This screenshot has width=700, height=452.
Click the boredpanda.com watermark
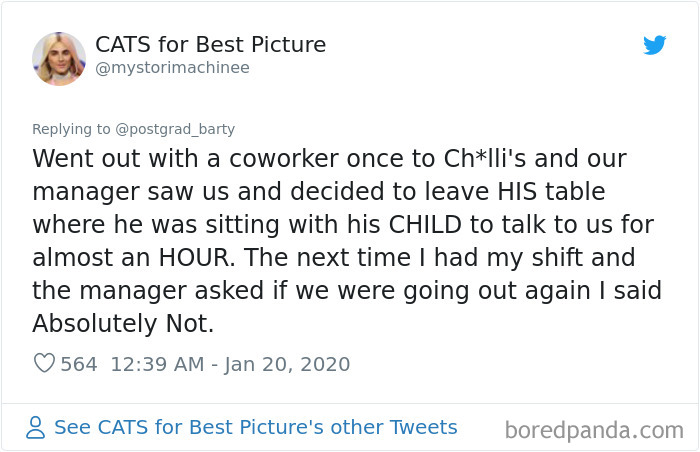[x=594, y=431]
